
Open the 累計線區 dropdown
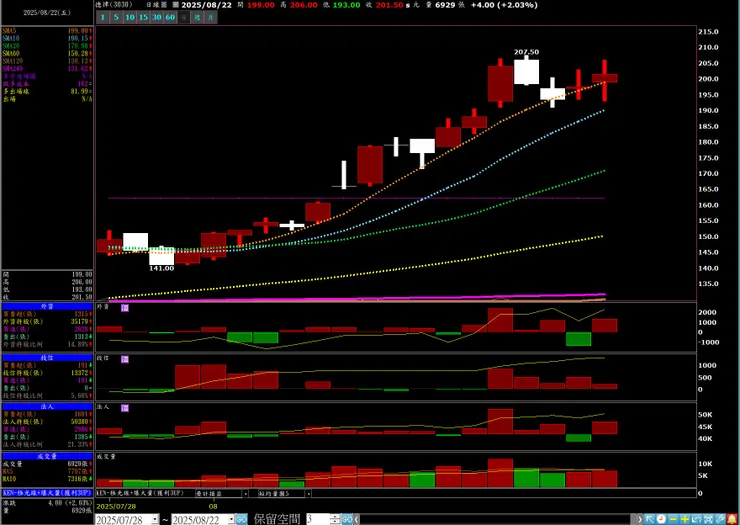245,493
